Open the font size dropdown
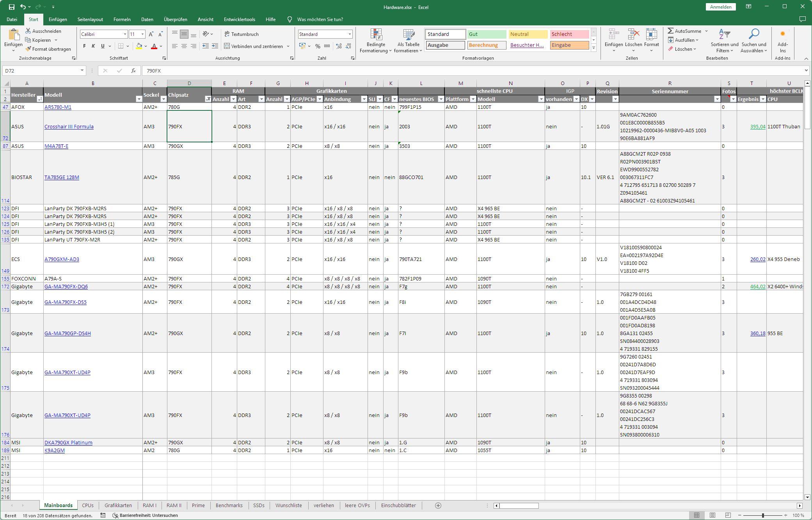 click(142, 34)
